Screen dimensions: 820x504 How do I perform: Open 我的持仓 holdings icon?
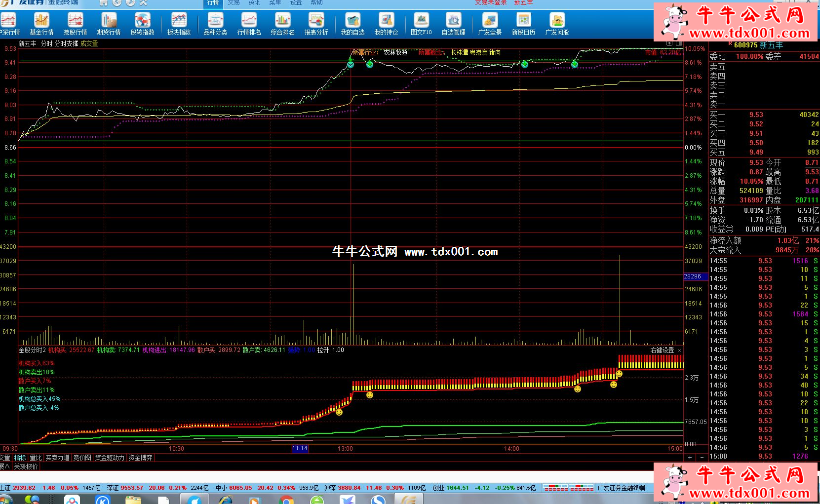point(386,24)
